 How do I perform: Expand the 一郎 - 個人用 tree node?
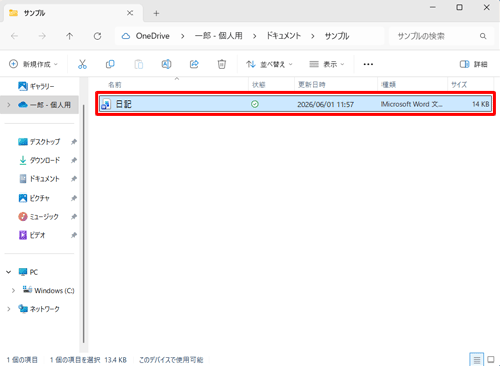tap(9, 105)
